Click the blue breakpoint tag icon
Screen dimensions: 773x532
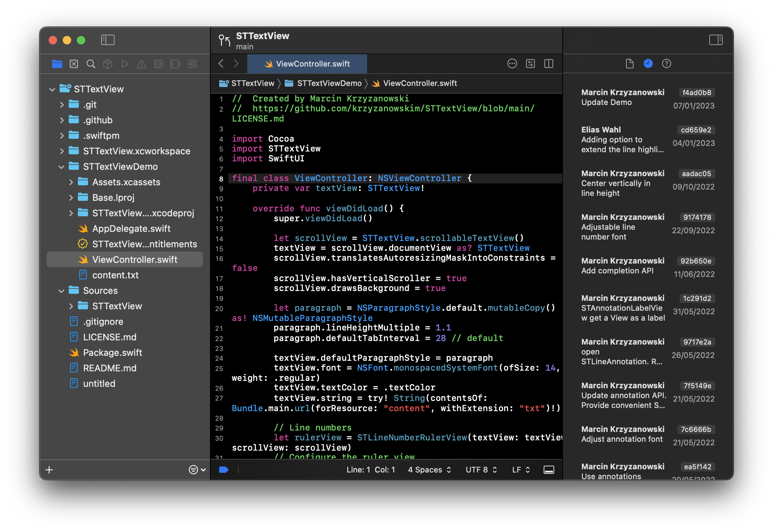coord(224,470)
